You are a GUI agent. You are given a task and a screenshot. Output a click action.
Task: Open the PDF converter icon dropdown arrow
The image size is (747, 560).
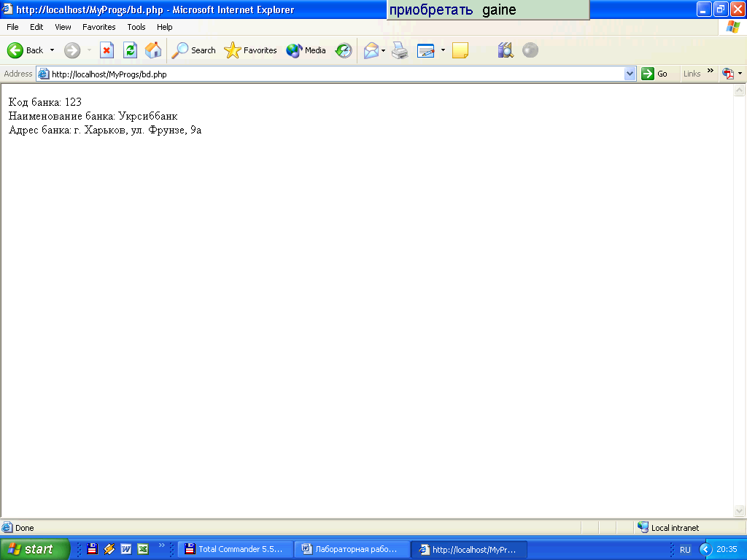click(740, 74)
